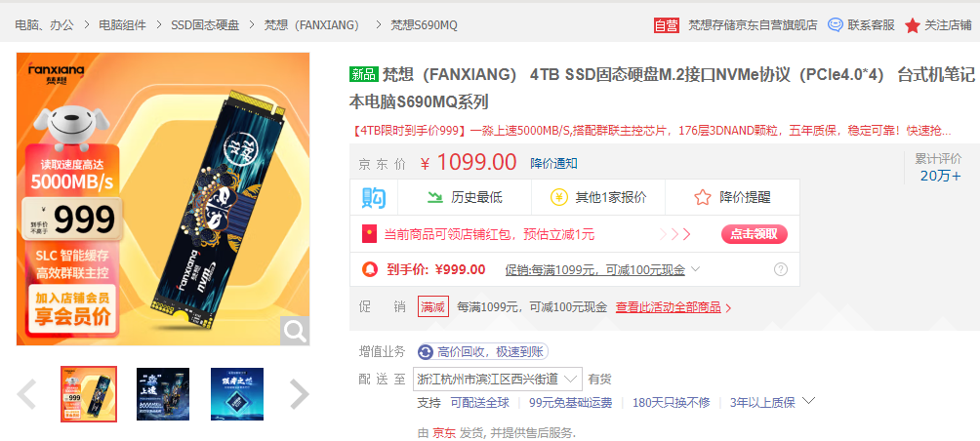Open the 浙江杭州市滨江区西兴街道 delivery address dropdown
980x441 pixels.
coord(498,379)
